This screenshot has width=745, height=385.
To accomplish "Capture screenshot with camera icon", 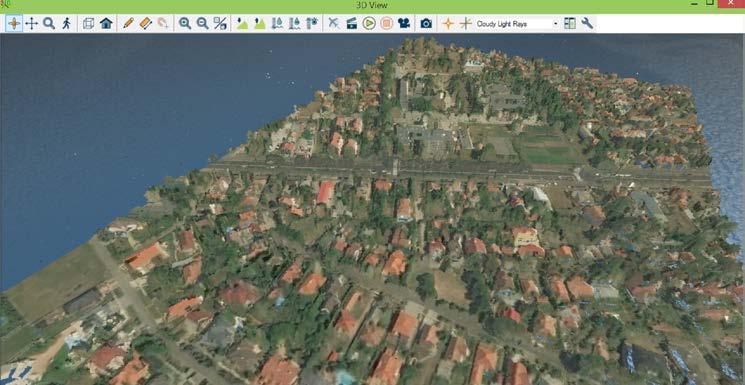I will click(426, 23).
